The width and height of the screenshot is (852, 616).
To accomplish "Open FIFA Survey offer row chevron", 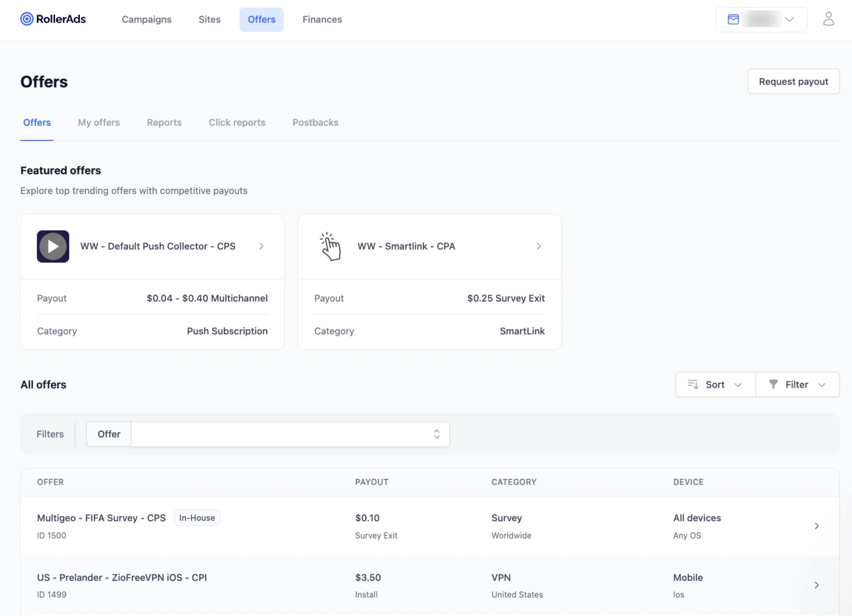I will point(817,526).
